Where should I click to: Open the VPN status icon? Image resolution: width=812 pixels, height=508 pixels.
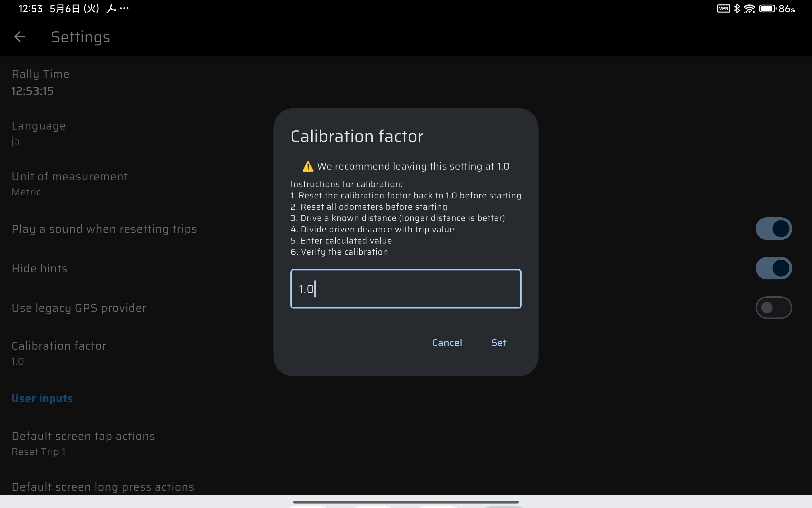723,9
